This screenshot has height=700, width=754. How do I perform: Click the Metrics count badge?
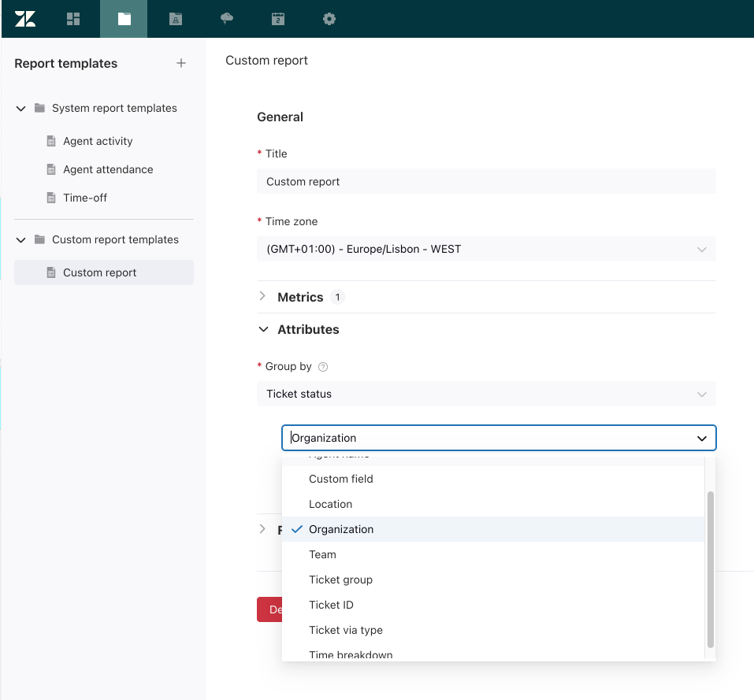[x=337, y=297]
